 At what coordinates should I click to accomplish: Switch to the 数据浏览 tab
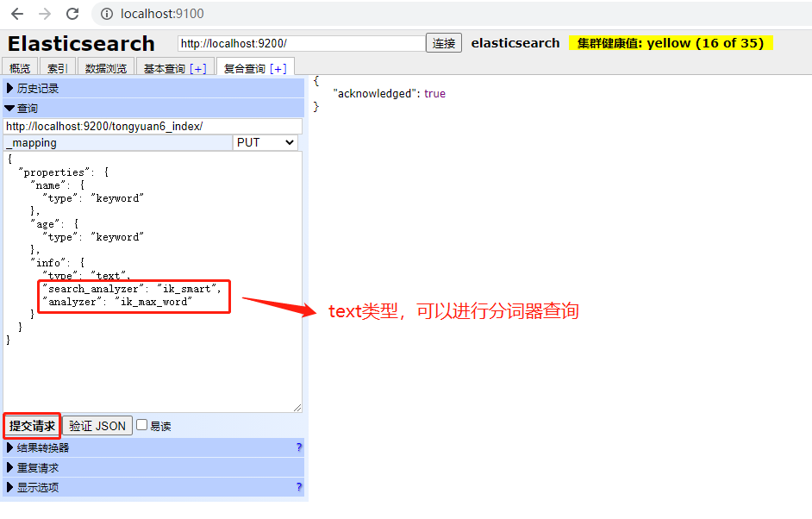point(106,68)
